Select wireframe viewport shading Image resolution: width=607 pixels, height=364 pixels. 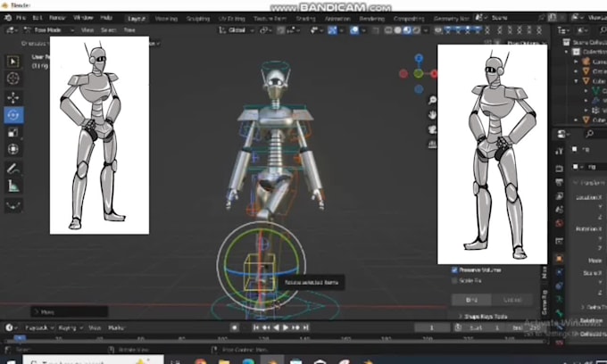tap(388, 30)
